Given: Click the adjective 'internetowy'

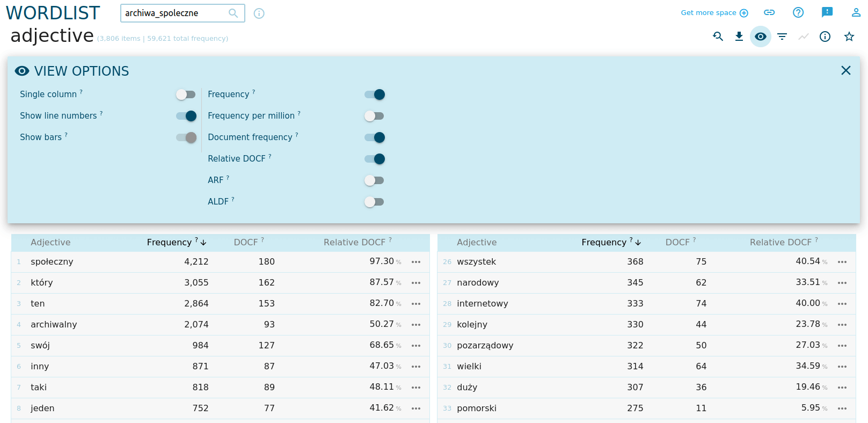Looking at the screenshot, I should point(483,303).
